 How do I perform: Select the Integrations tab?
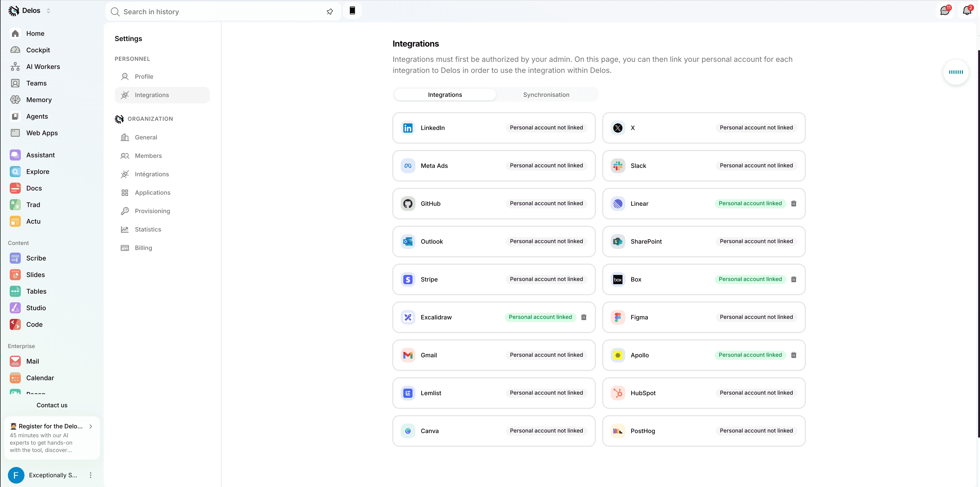click(x=445, y=95)
